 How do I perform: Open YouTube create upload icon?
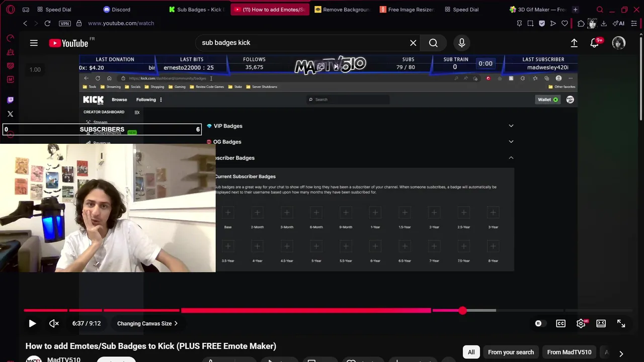tap(574, 43)
